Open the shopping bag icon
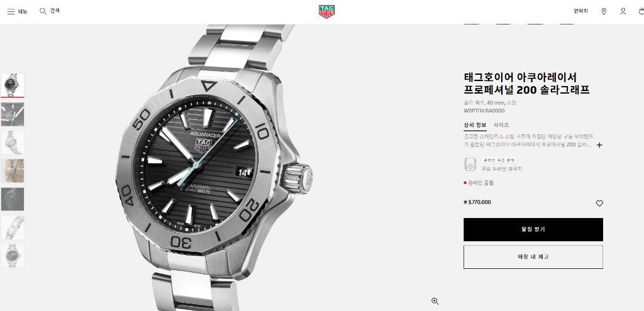644x311 pixels. coord(641,11)
